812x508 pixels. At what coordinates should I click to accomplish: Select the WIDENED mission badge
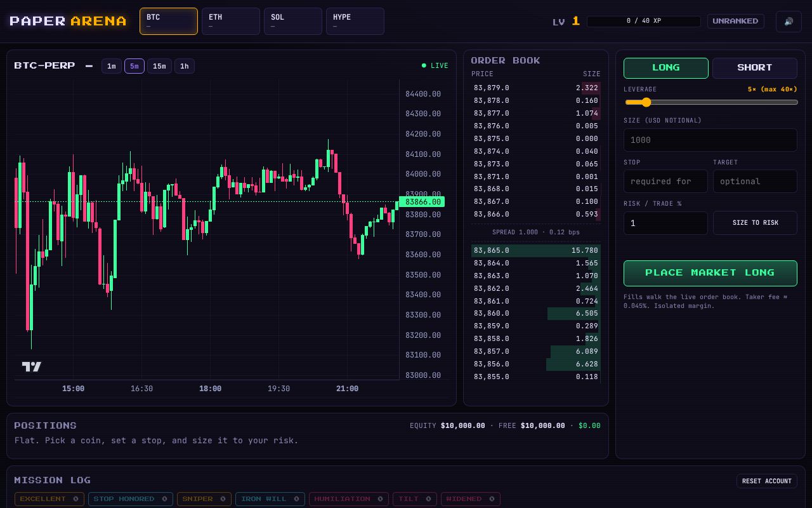click(x=471, y=499)
